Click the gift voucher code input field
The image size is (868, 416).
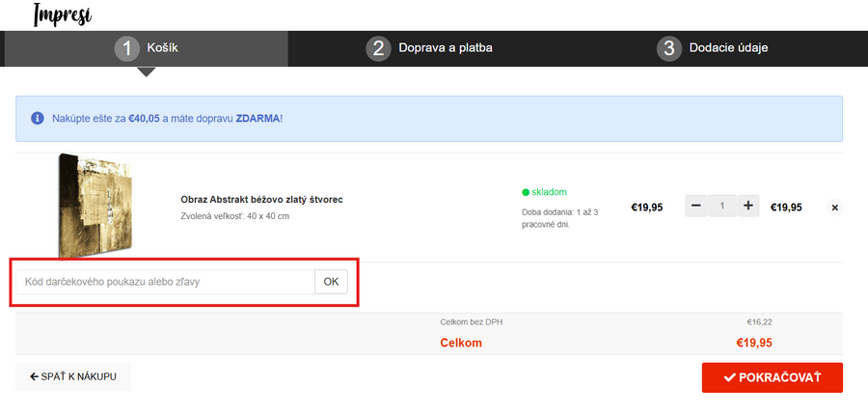165,282
